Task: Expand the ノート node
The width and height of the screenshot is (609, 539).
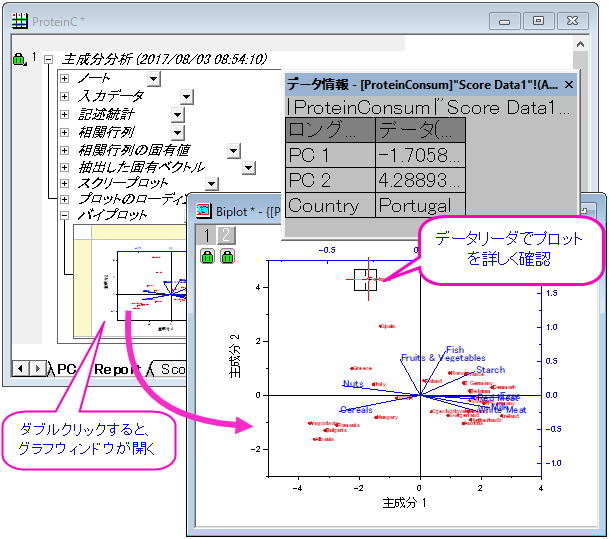Action: pos(64,78)
